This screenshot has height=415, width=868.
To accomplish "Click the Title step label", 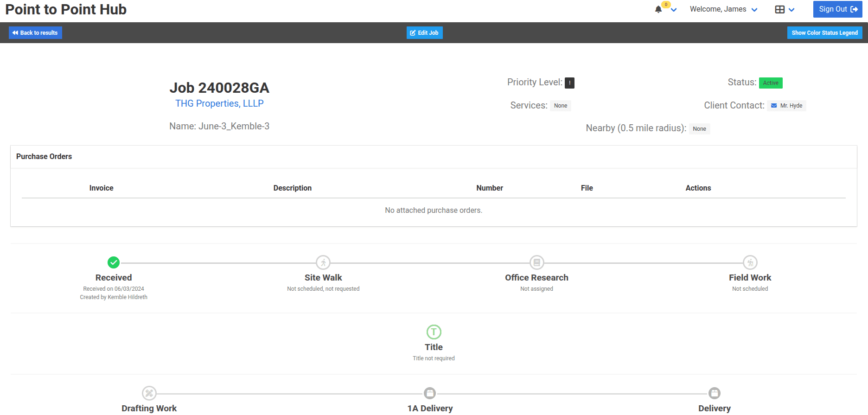I will (434, 347).
